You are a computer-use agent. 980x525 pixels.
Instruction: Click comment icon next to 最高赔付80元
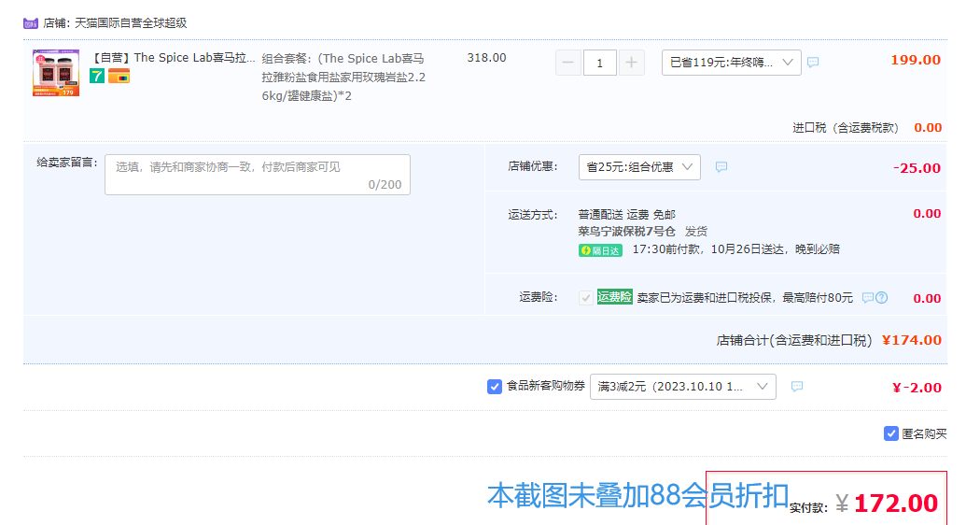pyautogui.click(x=867, y=298)
